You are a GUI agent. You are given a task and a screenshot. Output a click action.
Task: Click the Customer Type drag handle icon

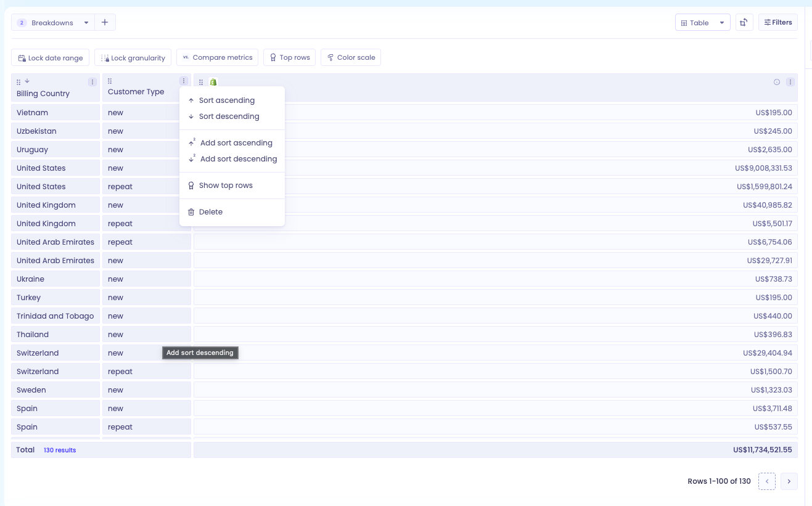coord(110,81)
